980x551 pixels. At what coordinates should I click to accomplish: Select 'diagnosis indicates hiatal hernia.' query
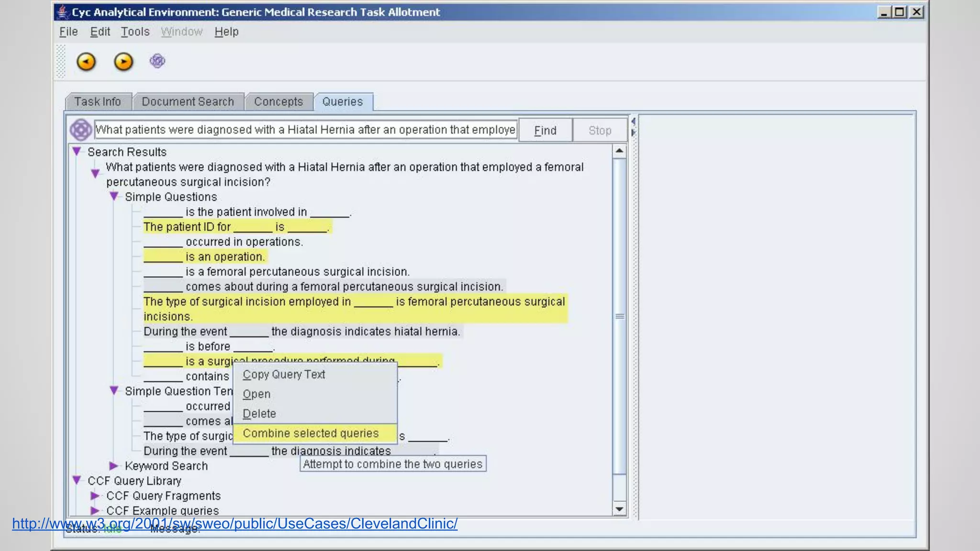pos(302,331)
